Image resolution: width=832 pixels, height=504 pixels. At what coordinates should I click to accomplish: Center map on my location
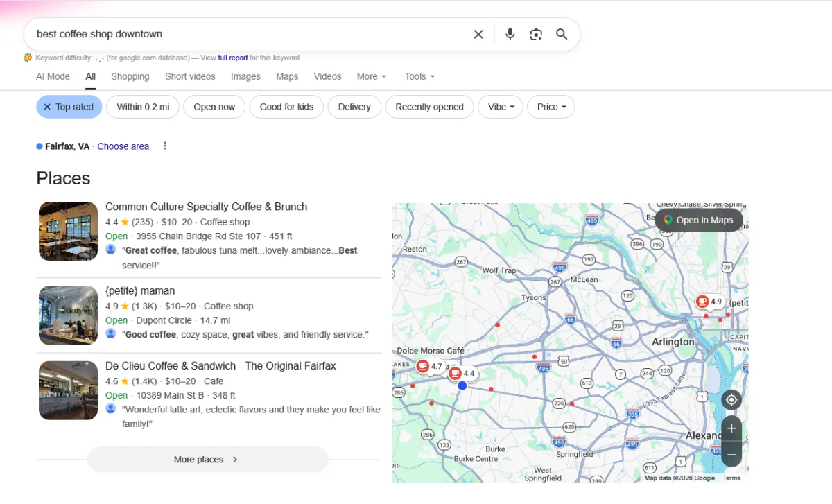point(731,400)
